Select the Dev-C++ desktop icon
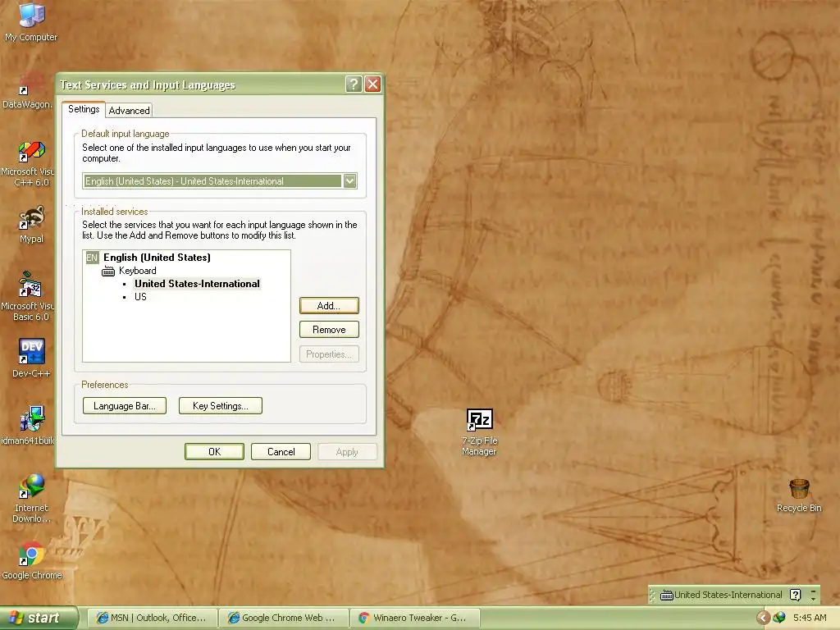 [32, 358]
